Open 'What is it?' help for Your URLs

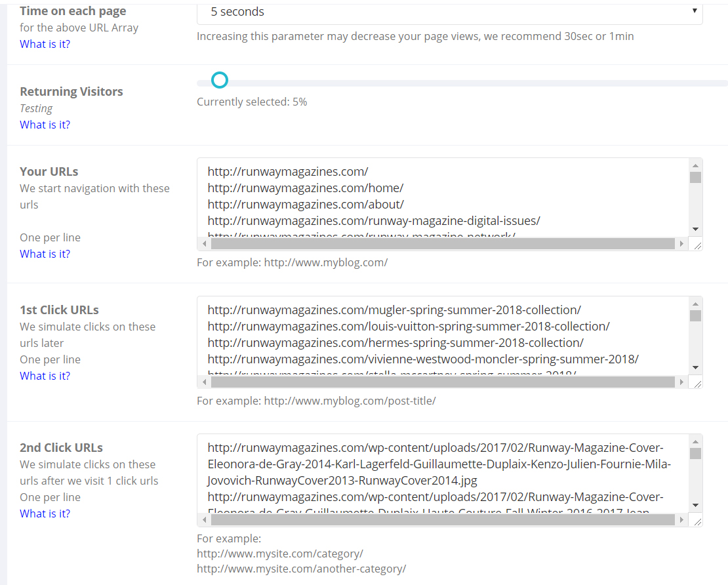[x=45, y=254]
